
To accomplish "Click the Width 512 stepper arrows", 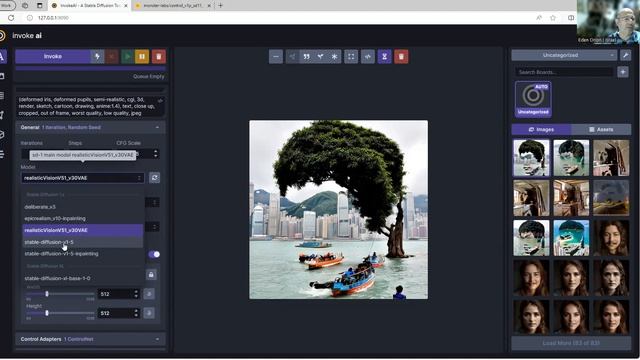I will tap(136, 293).
